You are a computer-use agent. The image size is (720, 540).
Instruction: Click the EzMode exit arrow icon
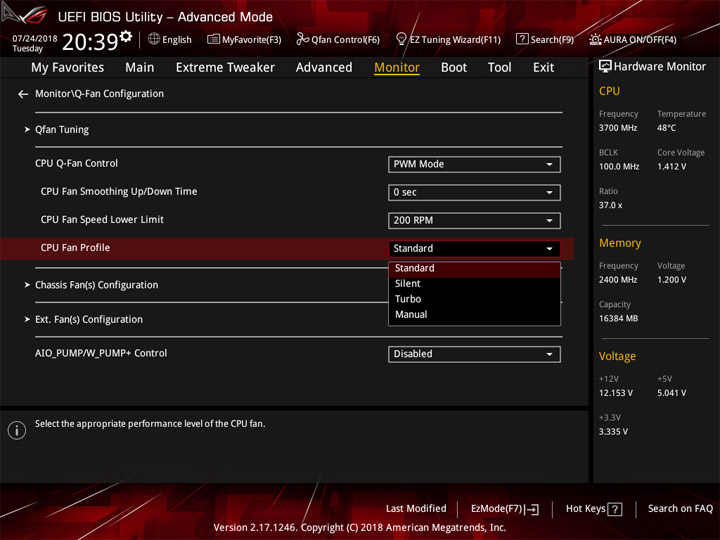coord(533,509)
